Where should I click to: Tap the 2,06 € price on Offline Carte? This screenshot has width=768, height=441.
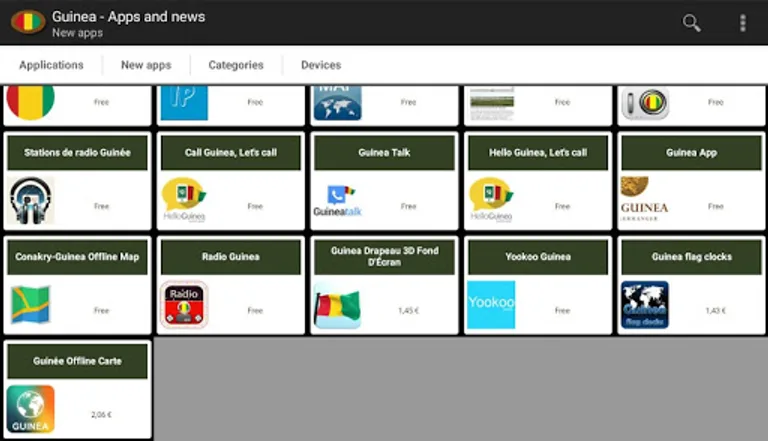tap(101, 415)
